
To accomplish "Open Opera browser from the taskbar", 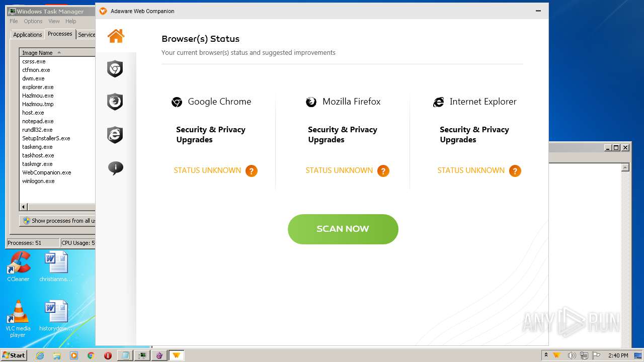I will point(108,355).
